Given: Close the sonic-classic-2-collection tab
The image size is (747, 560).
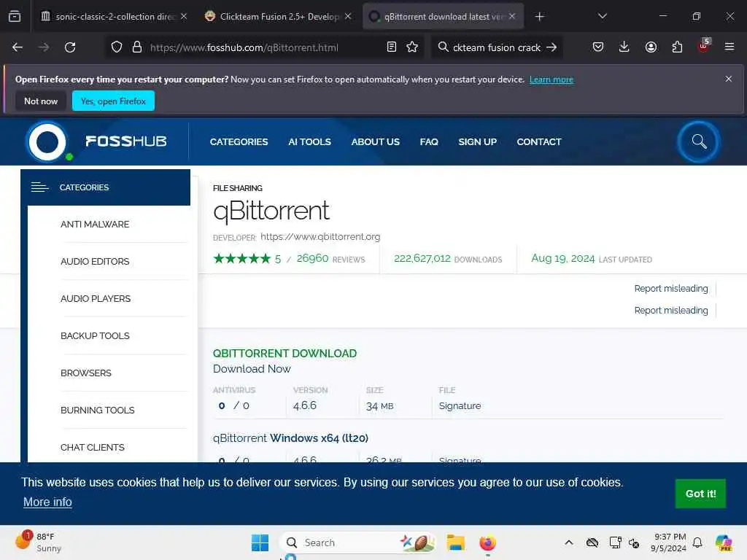Looking at the screenshot, I should [184, 17].
